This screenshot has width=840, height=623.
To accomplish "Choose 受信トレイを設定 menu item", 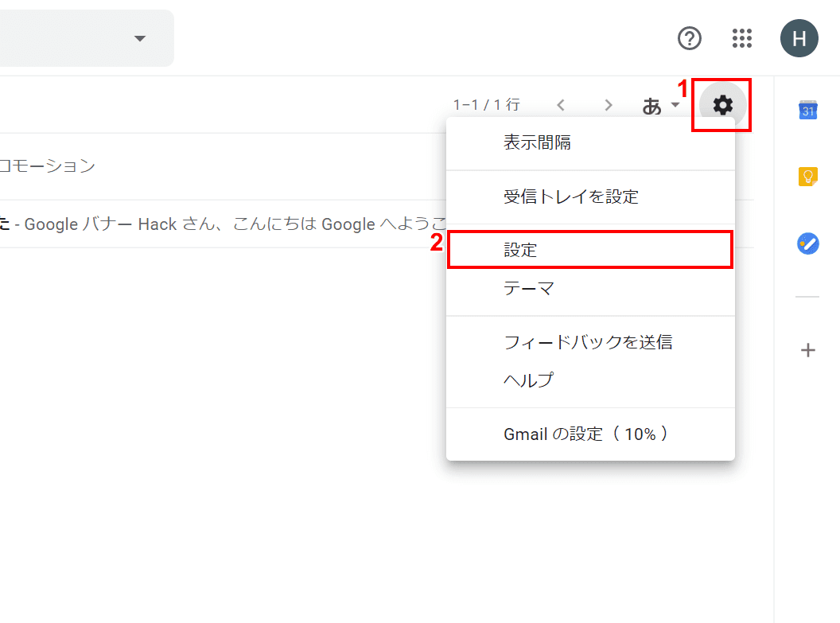I will (590, 197).
